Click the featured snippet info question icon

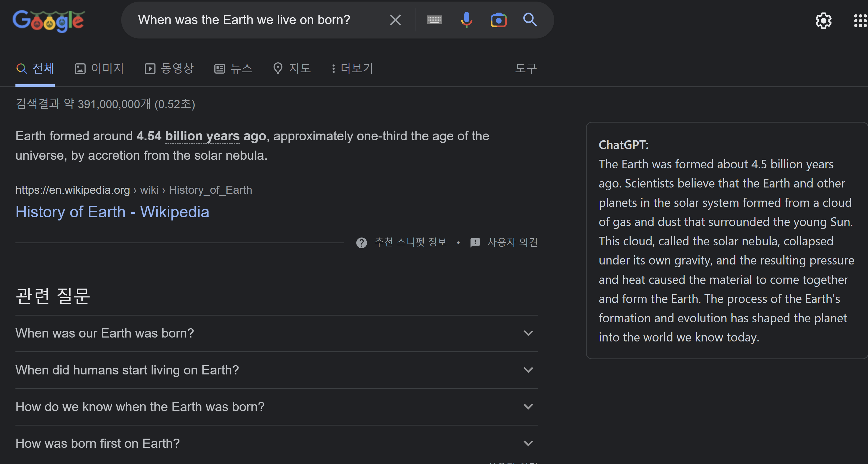point(361,243)
